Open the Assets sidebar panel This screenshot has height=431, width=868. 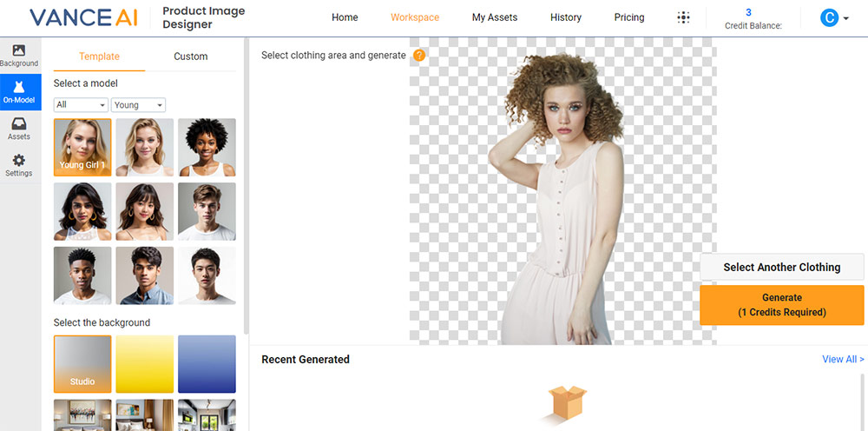[19, 129]
